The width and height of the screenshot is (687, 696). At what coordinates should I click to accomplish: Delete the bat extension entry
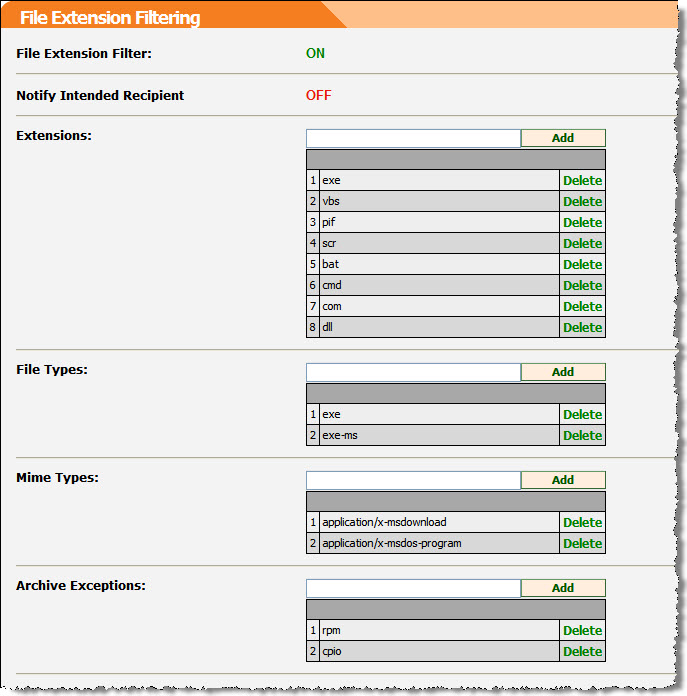582,265
